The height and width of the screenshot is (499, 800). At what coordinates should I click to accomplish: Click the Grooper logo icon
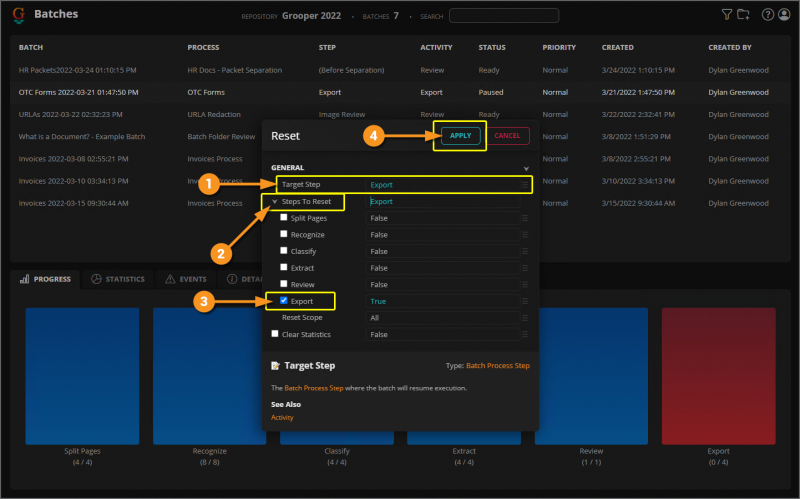(19, 15)
